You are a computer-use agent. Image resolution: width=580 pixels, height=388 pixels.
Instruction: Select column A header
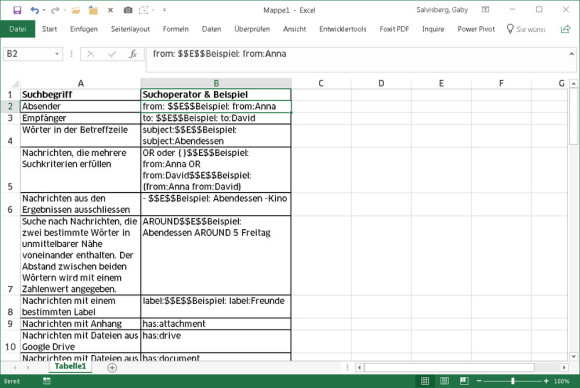click(x=80, y=84)
